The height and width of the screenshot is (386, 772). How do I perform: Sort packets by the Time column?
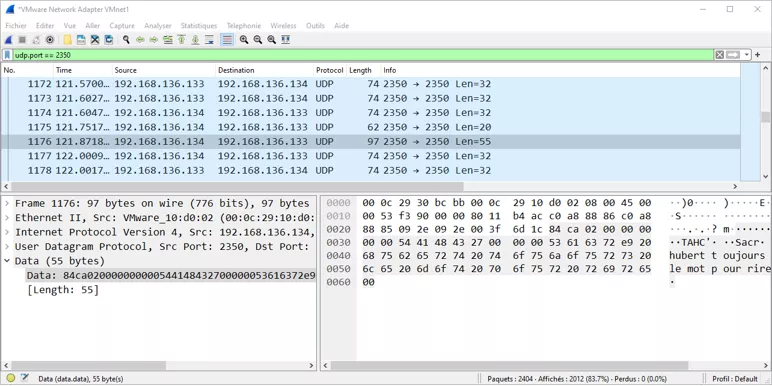pyautogui.click(x=83, y=70)
